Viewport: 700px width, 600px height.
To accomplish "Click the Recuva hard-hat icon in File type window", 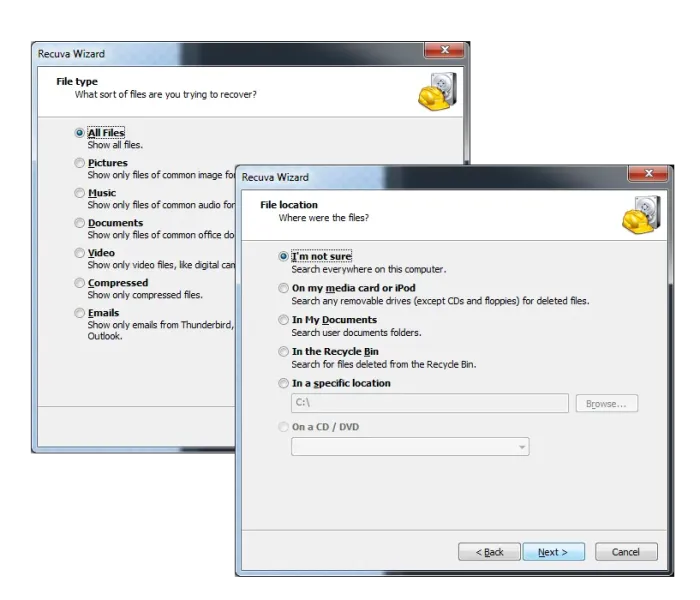I will point(437,92).
